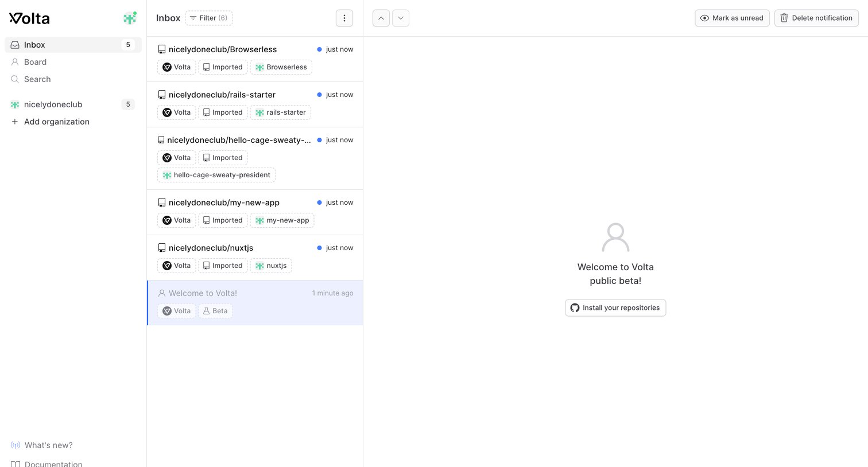Click Volta tag in rails-starter row

coord(177,112)
